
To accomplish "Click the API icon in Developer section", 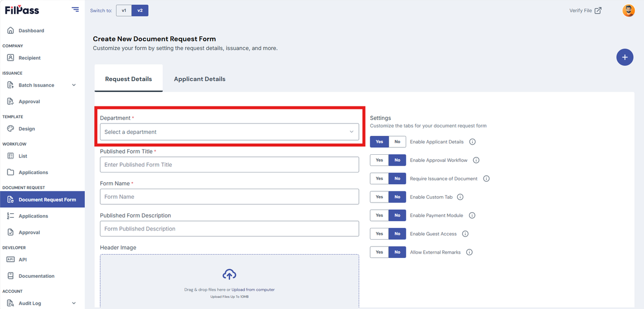I will click(x=10, y=260).
